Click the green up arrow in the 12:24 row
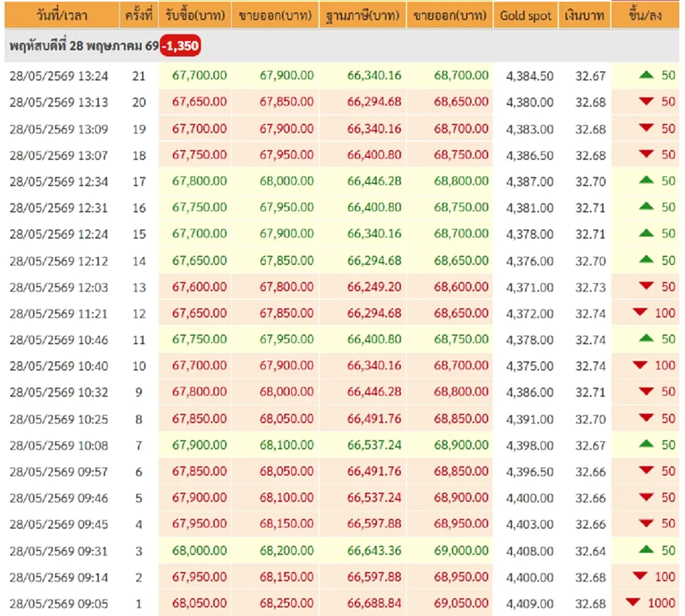 646,233
